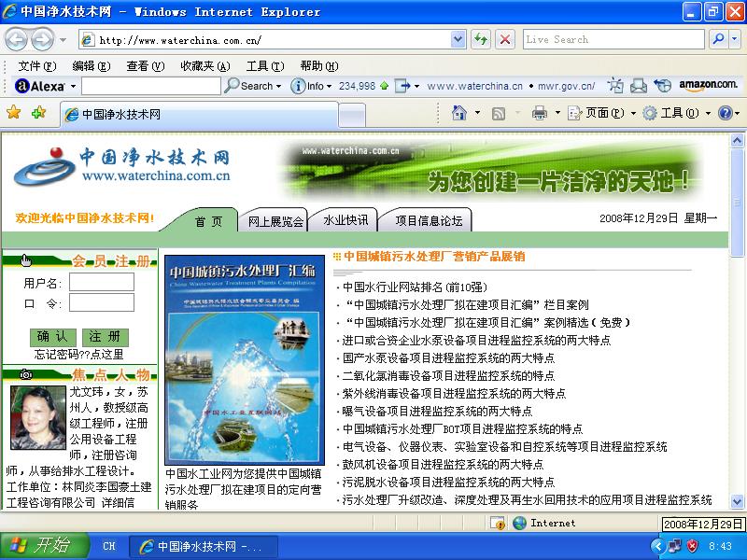Select the 项目信息论坛 site tab
Screen dimensions: 747x560
(x=429, y=220)
